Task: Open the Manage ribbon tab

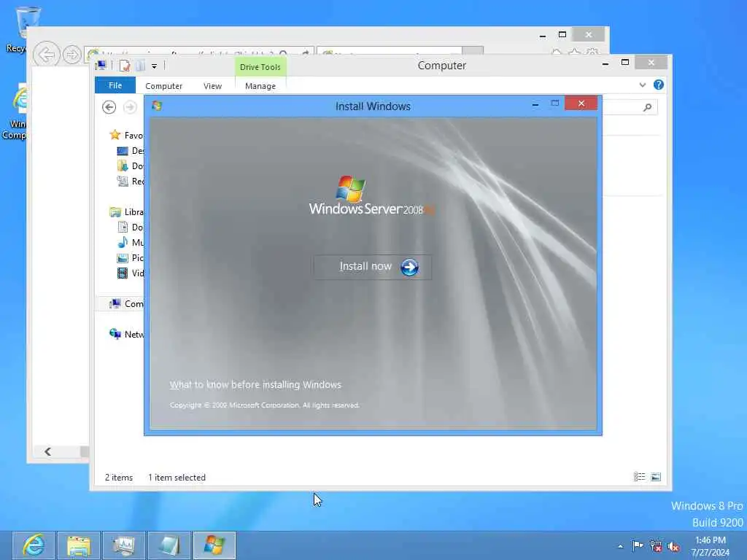Action: click(x=260, y=86)
